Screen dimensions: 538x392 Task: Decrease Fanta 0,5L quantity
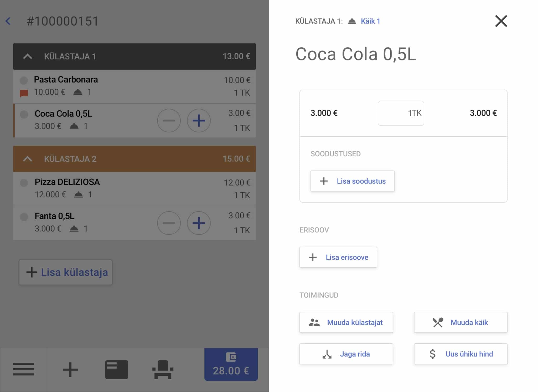pyautogui.click(x=169, y=223)
